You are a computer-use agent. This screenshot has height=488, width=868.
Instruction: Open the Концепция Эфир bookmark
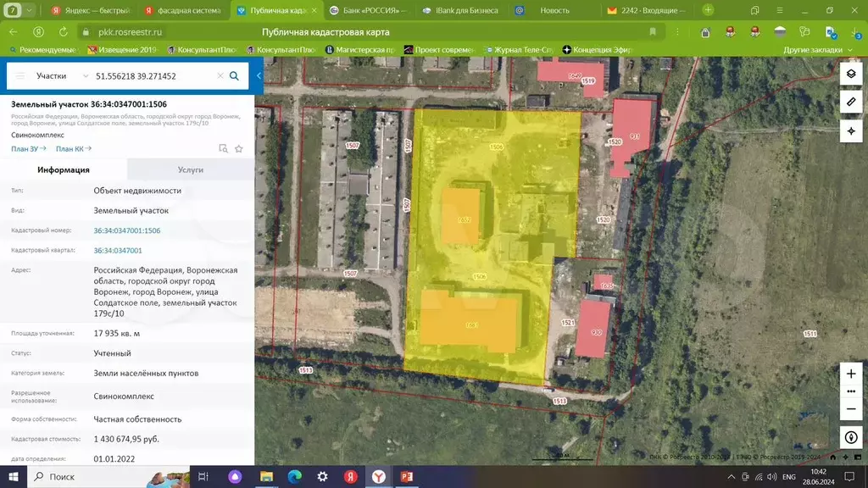click(x=598, y=50)
